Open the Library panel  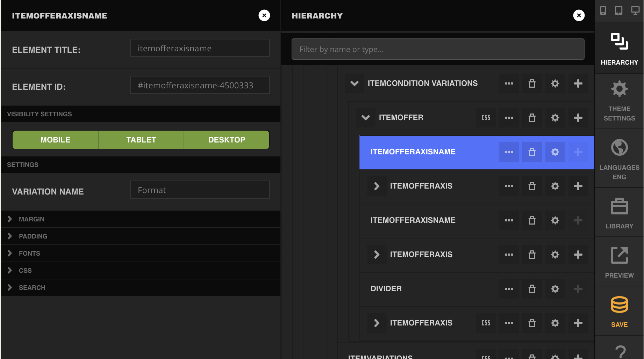[619, 213]
